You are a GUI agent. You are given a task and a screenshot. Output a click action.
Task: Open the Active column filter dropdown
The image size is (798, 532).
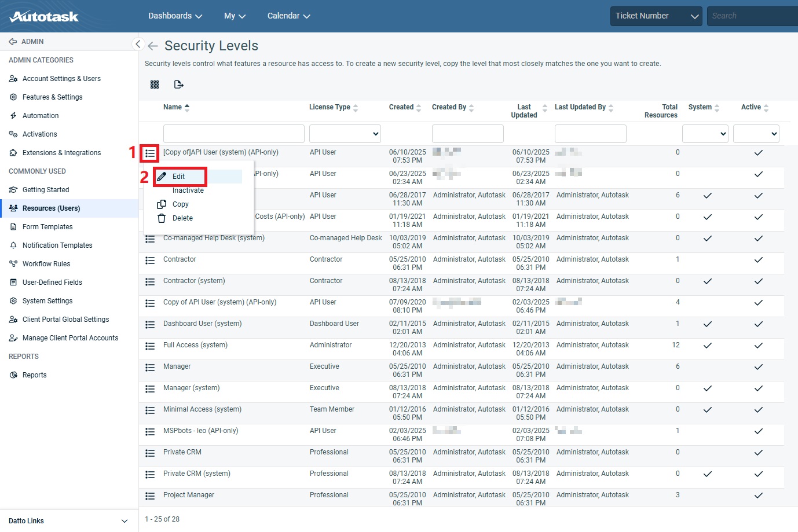pos(756,134)
